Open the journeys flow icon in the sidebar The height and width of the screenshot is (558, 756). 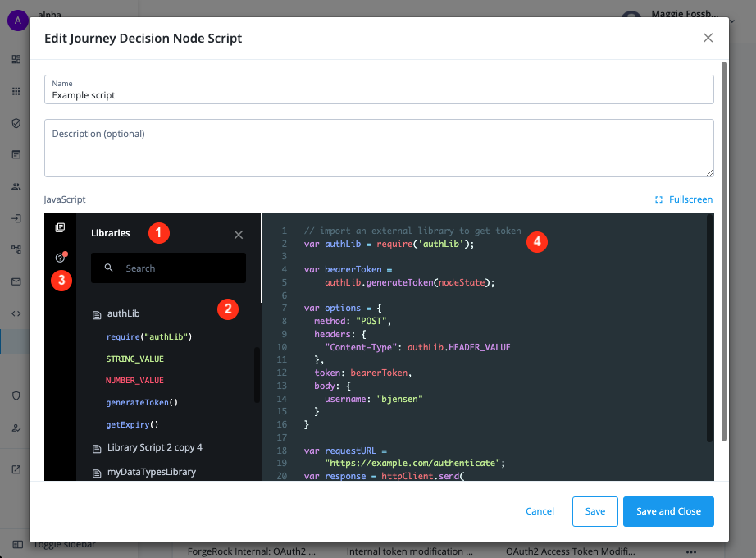[x=16, y=249]
